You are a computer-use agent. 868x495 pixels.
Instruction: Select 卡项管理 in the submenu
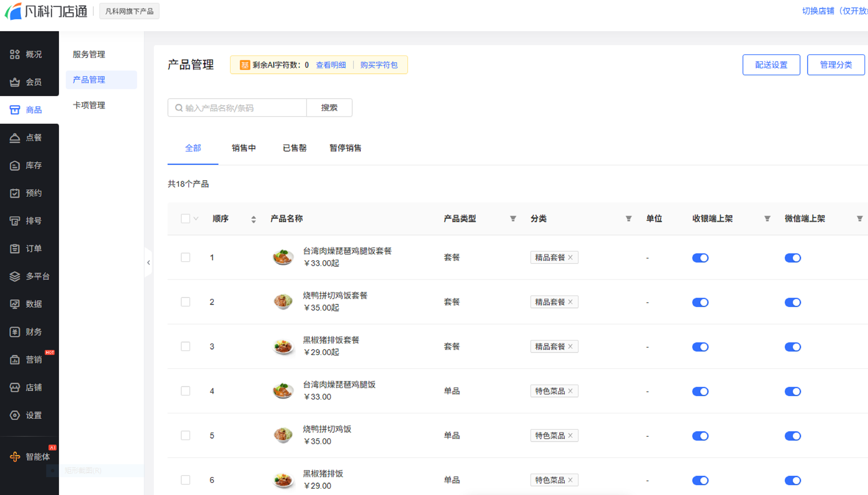pyautogui.click(x=89, y=105)
